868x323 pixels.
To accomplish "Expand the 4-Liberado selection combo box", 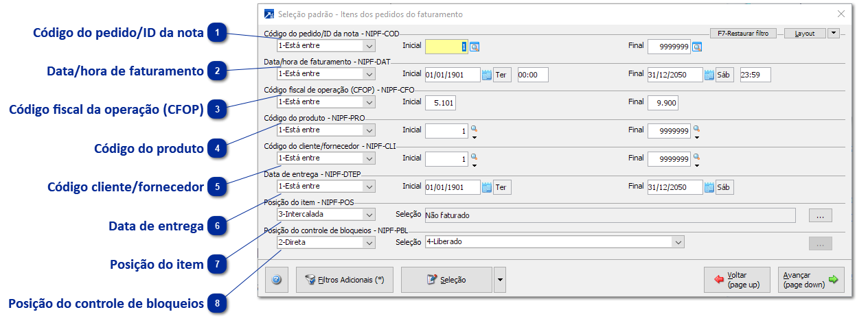I will 678,242.
